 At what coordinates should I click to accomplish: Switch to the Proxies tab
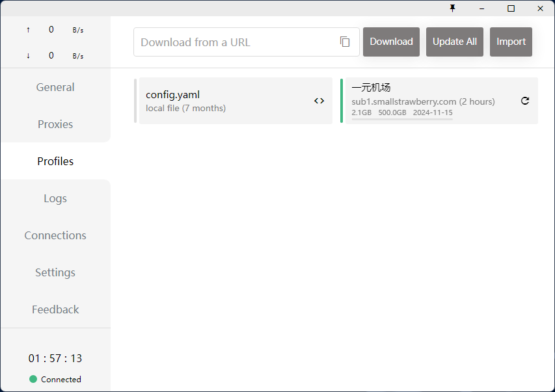click(x=55, y=124)
